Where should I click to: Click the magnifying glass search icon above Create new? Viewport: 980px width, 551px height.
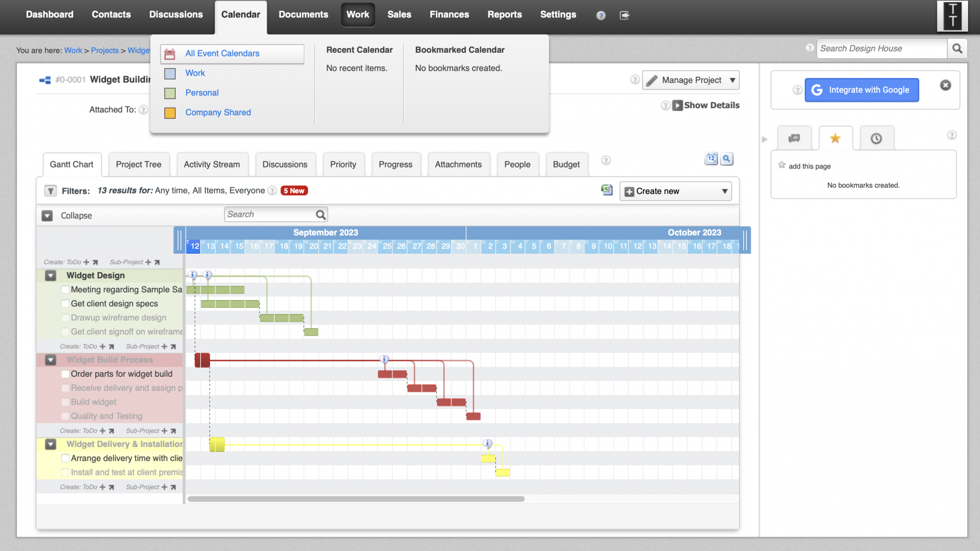[x=727, y=159]
